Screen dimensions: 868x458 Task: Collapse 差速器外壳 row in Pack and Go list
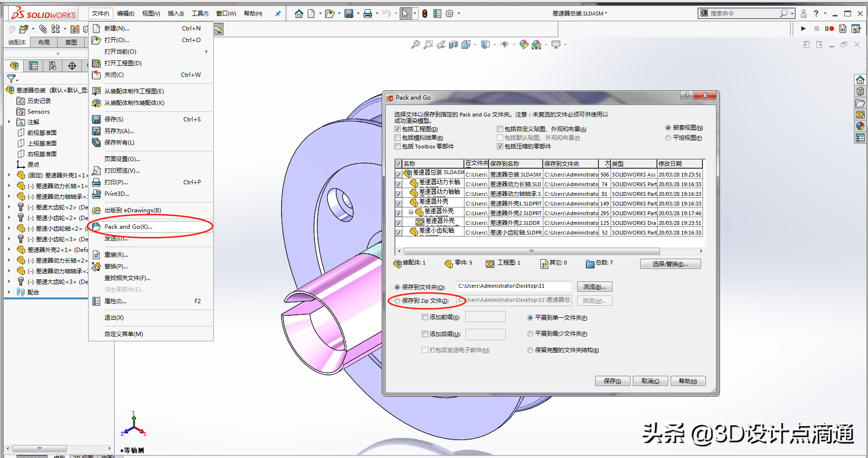point(411,212)
